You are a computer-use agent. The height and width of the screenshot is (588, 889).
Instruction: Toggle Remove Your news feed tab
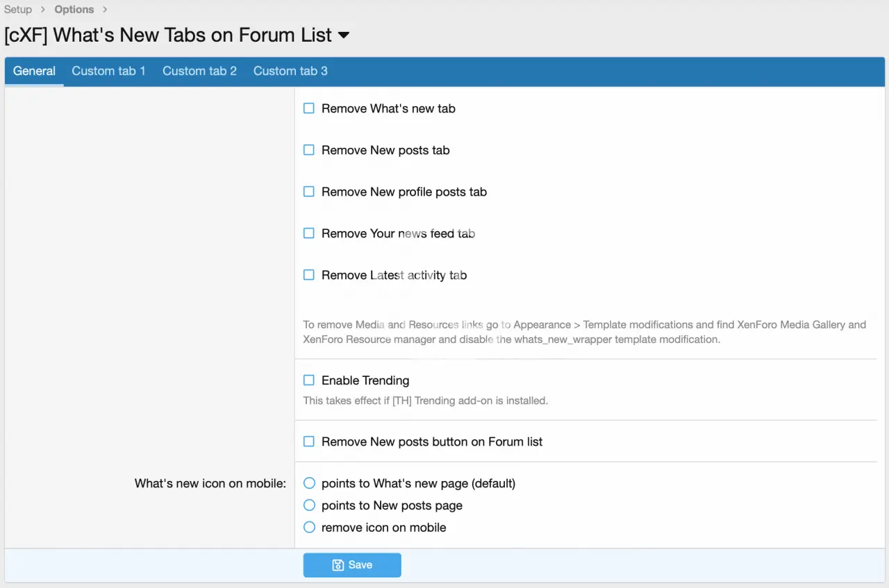tap(309, 233)
